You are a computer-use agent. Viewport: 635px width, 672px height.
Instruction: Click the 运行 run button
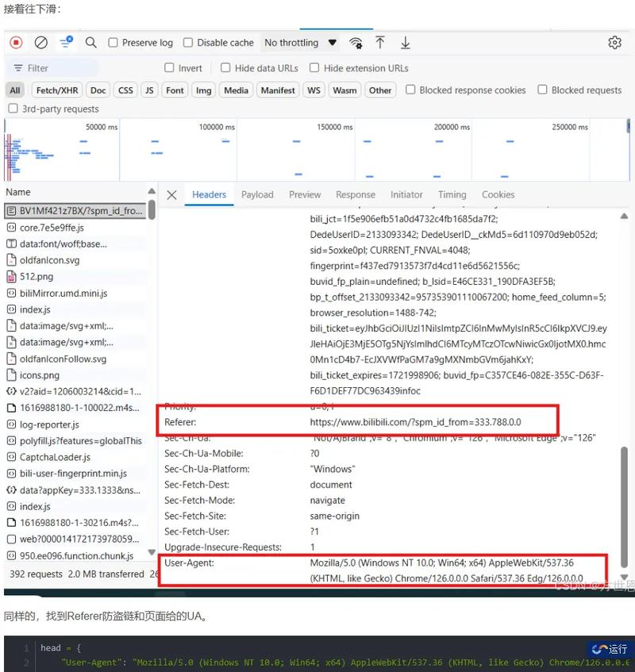[x=610, y=649]
